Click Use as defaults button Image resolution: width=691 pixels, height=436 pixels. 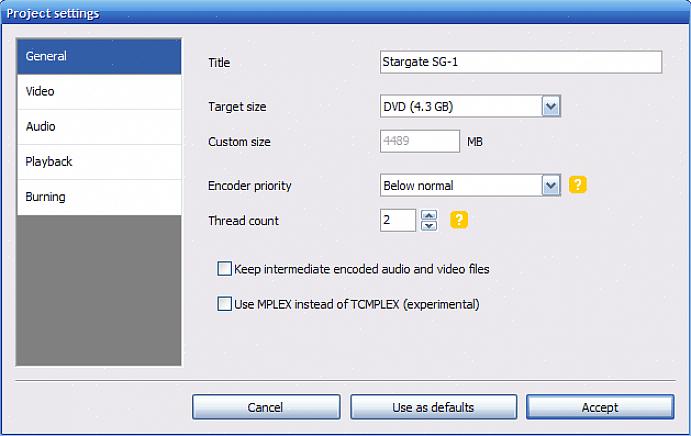point(433,407)
